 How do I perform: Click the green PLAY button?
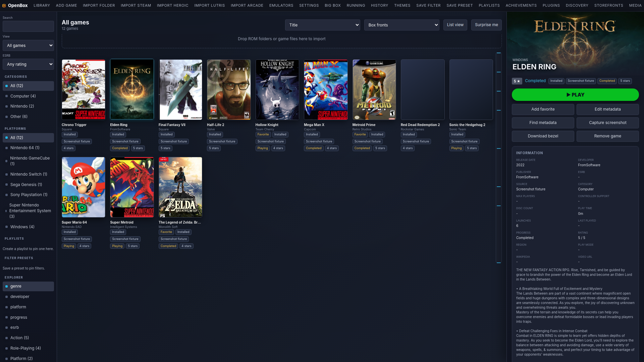coord(575,95)
